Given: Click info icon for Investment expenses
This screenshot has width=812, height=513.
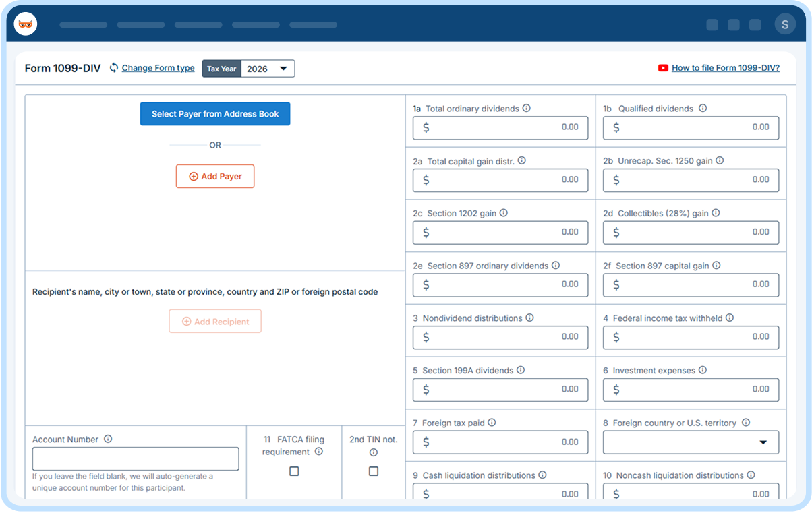Looking at the screenshot, I should [x=703, y=371].
